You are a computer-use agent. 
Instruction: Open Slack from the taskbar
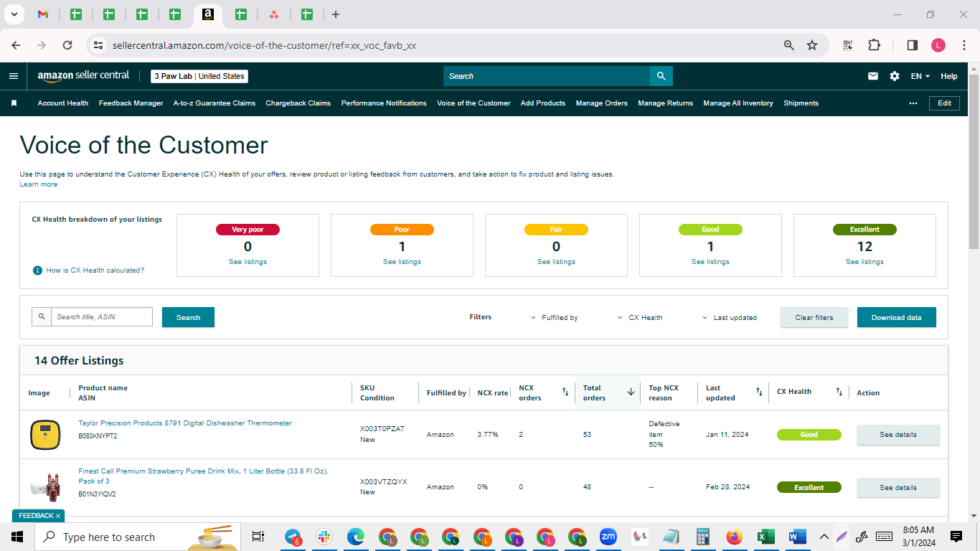coord(324,537)
